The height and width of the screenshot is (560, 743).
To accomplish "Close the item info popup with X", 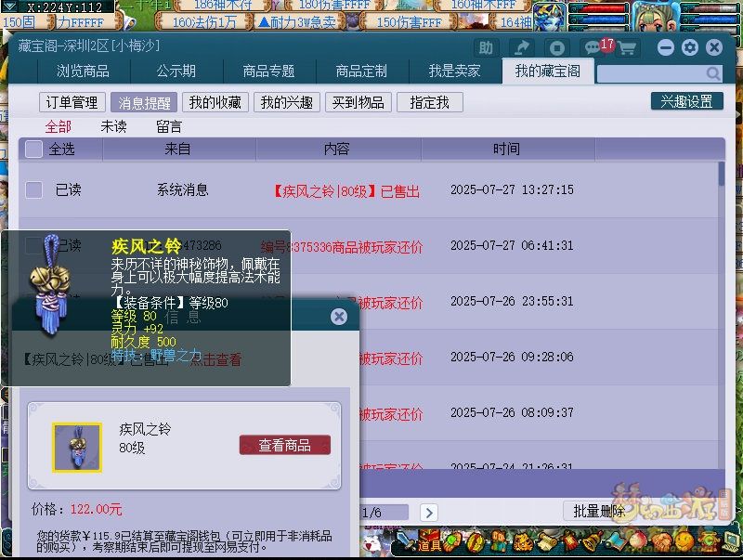I will click(339, 317).
